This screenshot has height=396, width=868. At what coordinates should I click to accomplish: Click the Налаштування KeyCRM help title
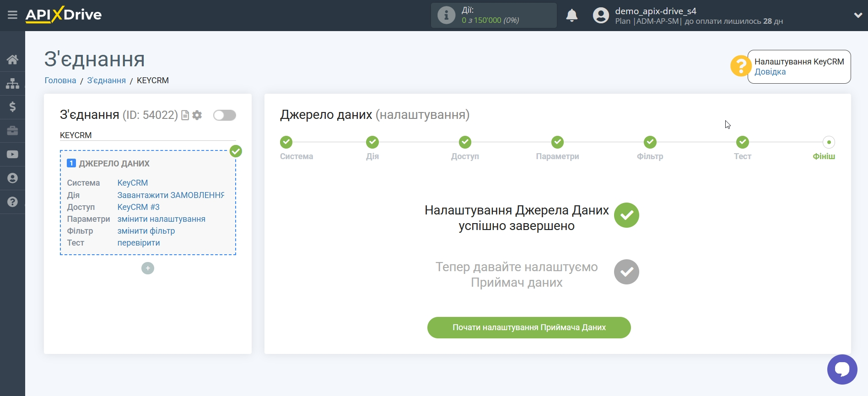[x=799, y=62]
